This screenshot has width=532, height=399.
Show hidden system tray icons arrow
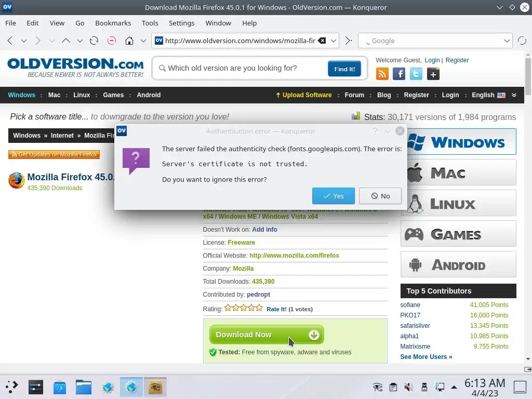pos(454,387)
